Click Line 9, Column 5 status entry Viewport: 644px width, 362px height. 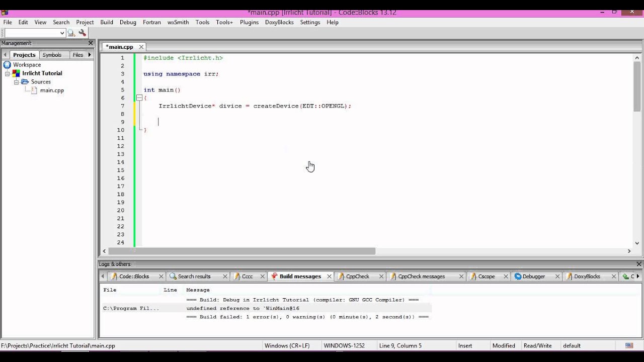pyautogui.click(x=400, y=346)
